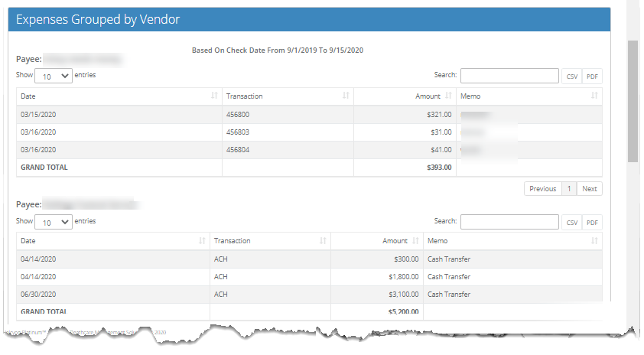644x355 pixels.
Task: Select transaction 456803 cell
Action: 288,132
